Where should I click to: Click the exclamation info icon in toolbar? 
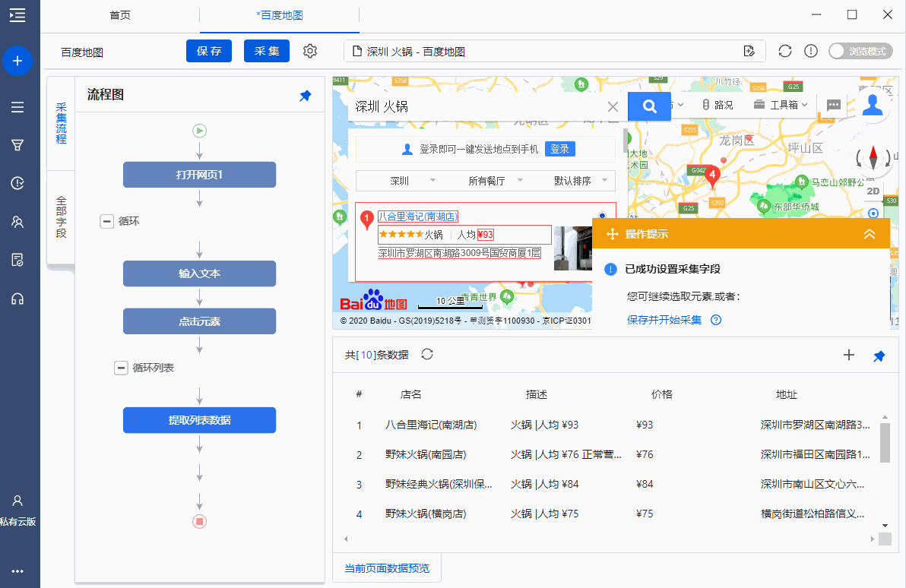click(811, 51)
